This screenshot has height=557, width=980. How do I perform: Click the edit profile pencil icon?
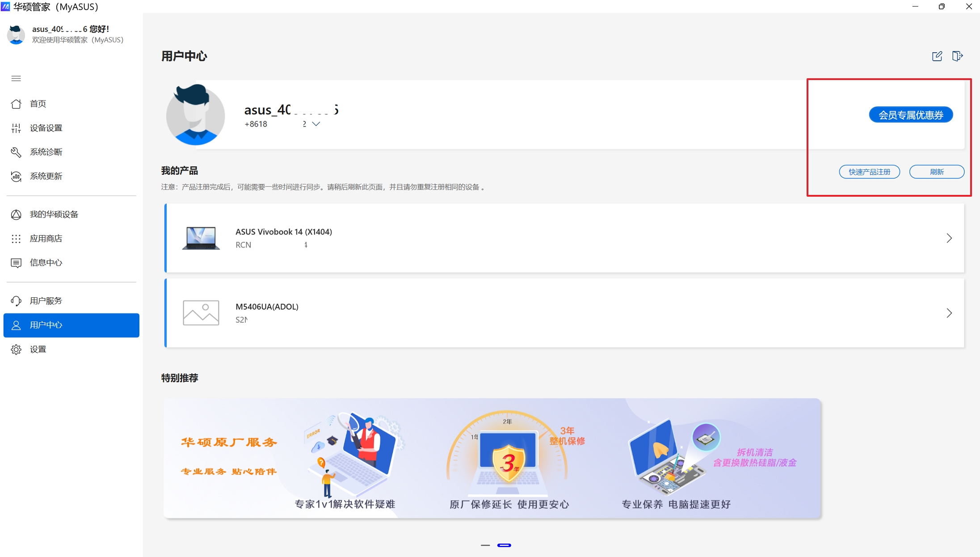coord(937,56)
